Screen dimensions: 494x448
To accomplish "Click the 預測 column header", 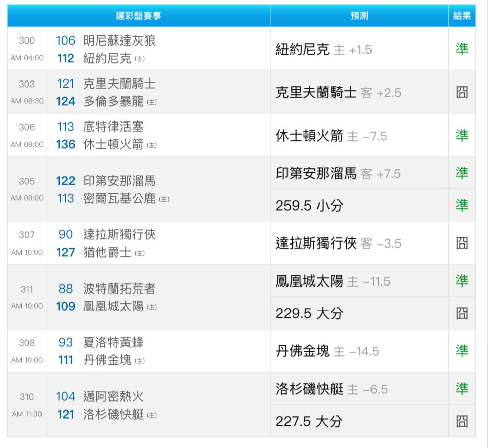I will [x=359, y=15].
